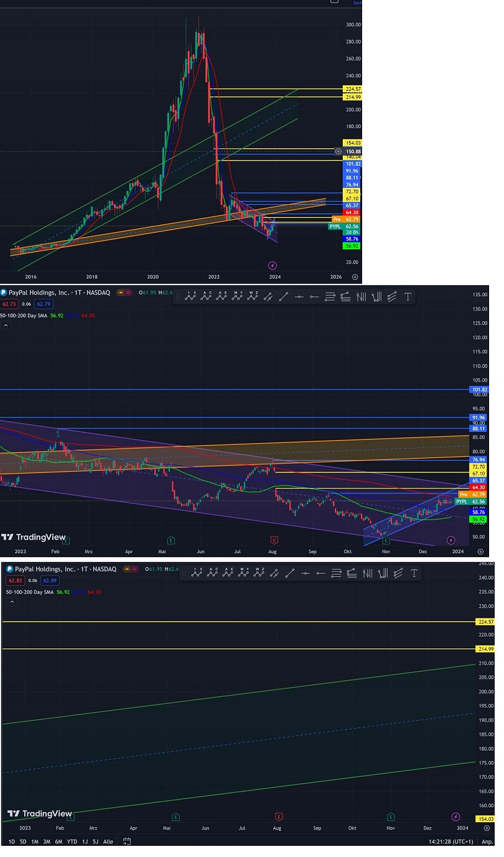Select text tool in middle chart toolbar

(x=408, y=297)
